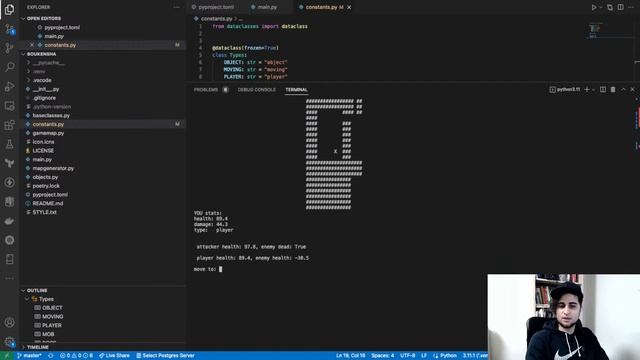Open errors and warnings count in status bar
This screenshot has width=640, height=360.
[76, 356]
